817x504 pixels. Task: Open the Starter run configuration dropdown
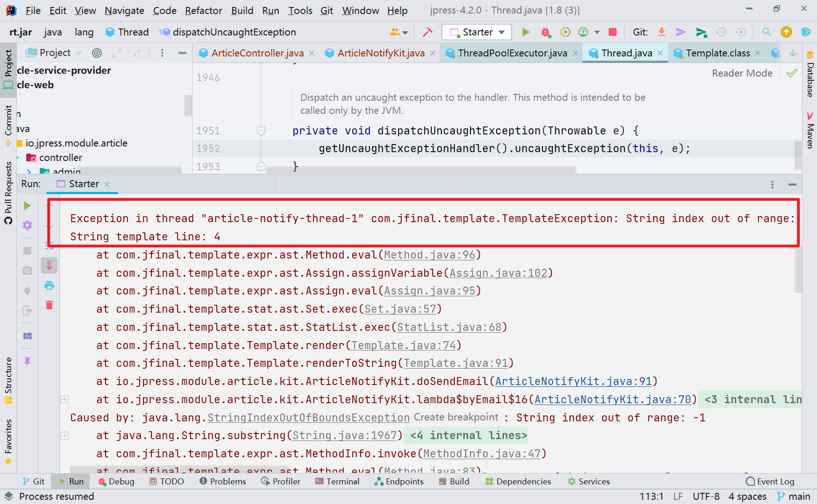click(476, 32)
